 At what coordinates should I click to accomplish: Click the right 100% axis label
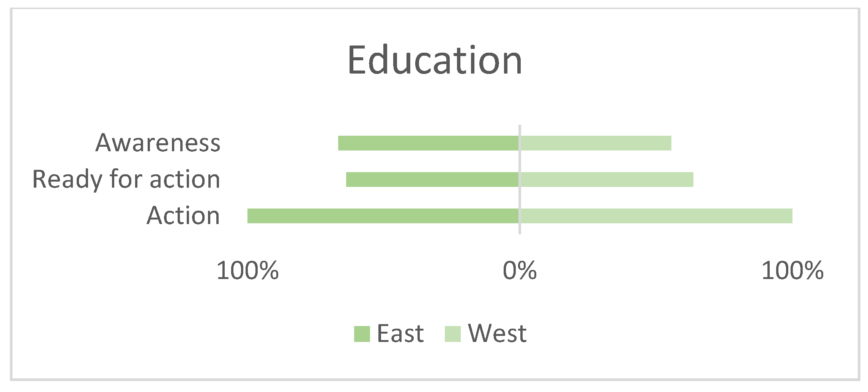pyautogui.click(x=792, y=271)
